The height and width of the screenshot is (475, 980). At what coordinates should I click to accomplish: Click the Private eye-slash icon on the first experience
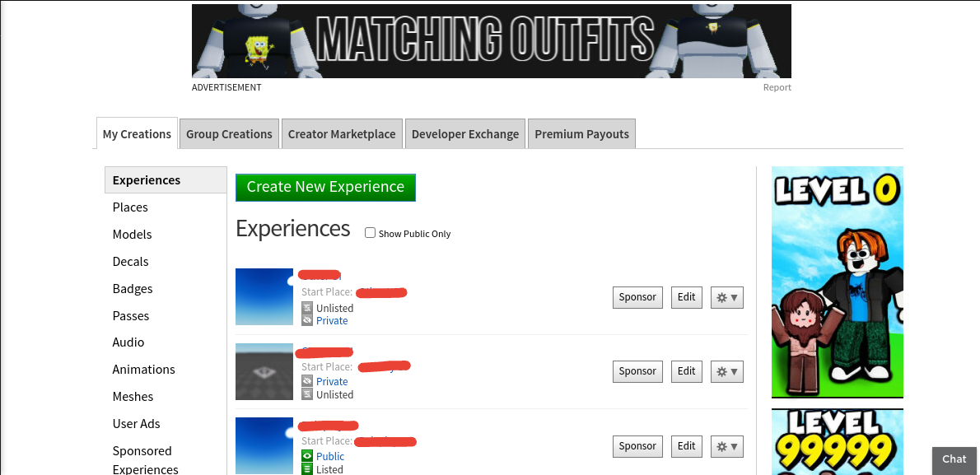(x=307, y=320)
